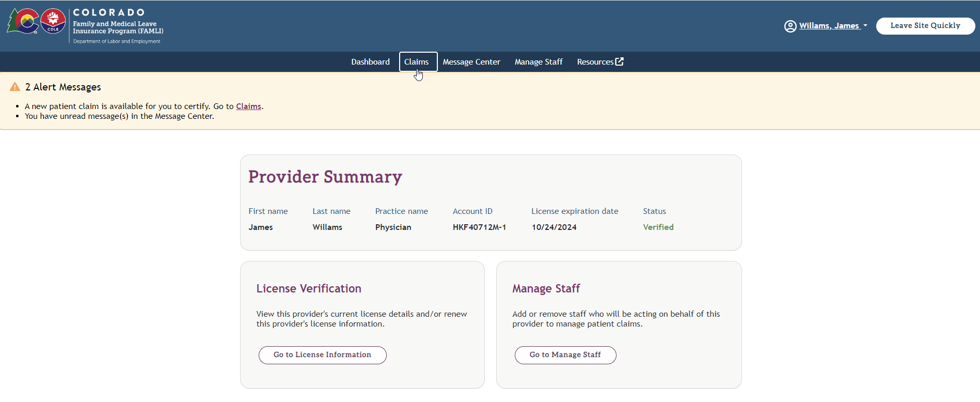Click the 'Department of Labor and Employment' text
980x402 pixels.
pos(117,41)
